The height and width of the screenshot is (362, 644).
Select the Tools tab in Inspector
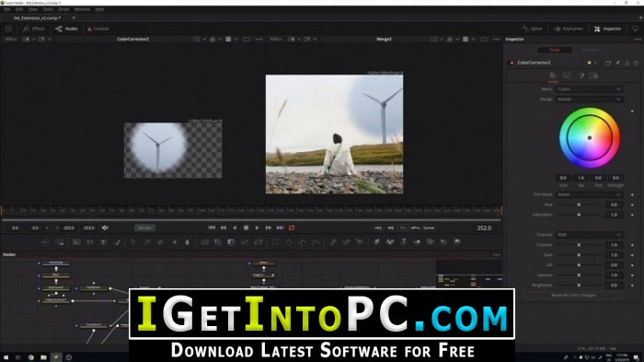pos(555,50)
